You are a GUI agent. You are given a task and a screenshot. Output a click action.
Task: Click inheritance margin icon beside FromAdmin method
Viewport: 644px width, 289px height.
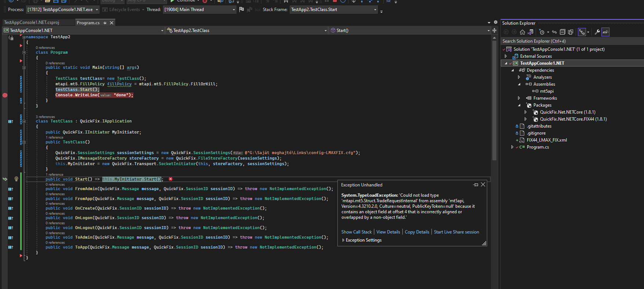tap(11, 189)
